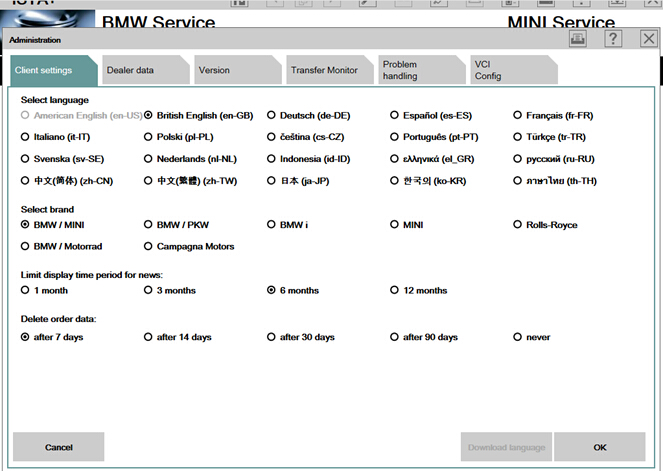Screen dimensions: 663x471
Task: Pick Français (fr-FR) radio button
Action: click(518, 115)
